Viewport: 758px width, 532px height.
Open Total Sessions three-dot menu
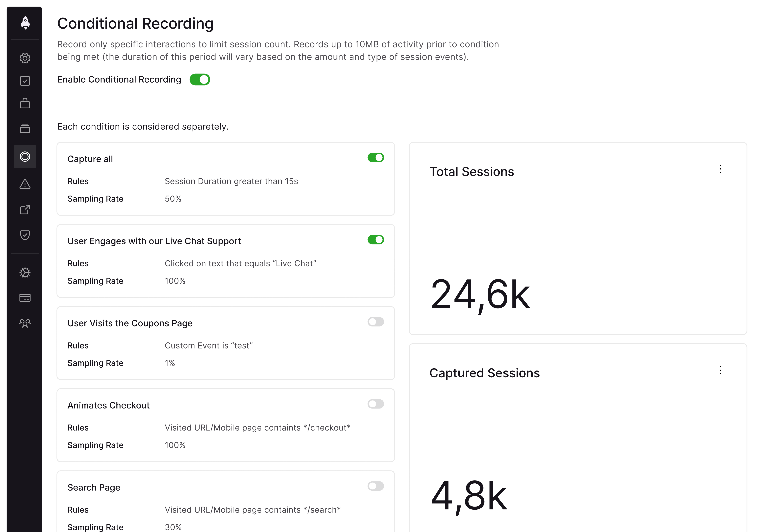(x=720, y=169)
